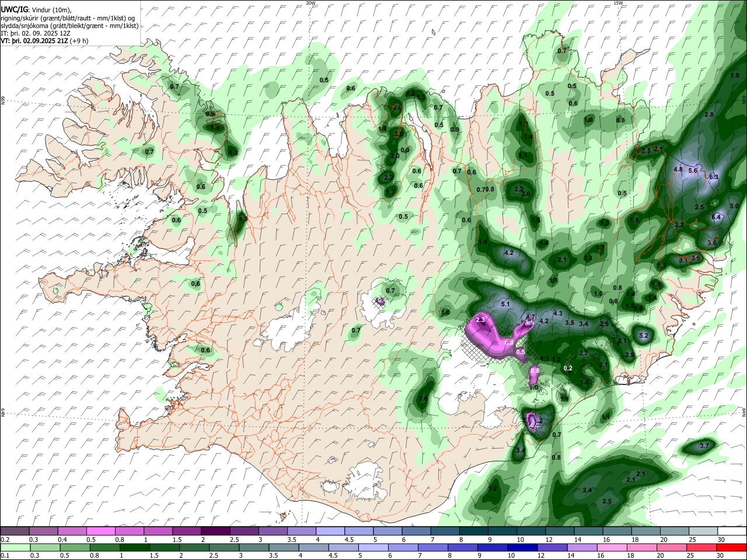
Task: Click the "0.1" label in the rain legend
Action: (x=5, y=556)
